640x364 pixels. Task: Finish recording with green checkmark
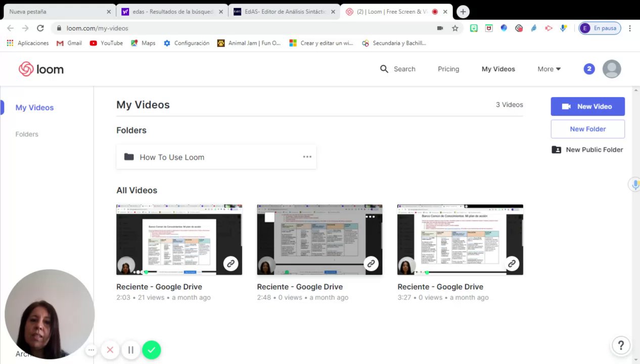pyautogui.click(x=151, y=350)
